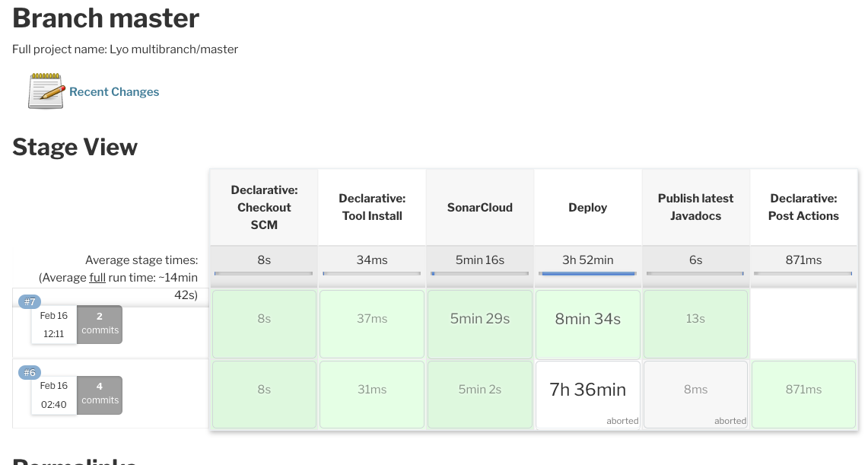Click the Branch master heading

click(x=105, y=18)
